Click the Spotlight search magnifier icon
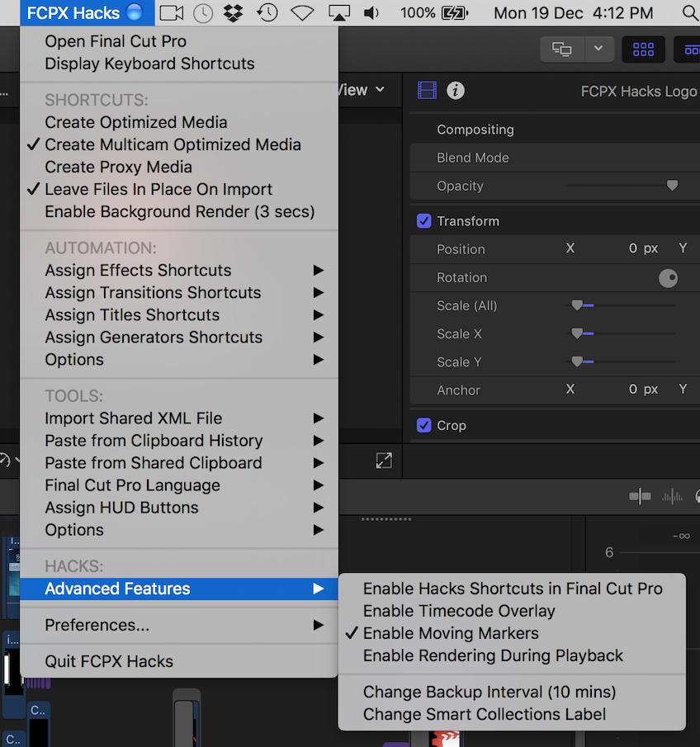The width and height of the screenshot is (700, 747). tap(690, 13)
